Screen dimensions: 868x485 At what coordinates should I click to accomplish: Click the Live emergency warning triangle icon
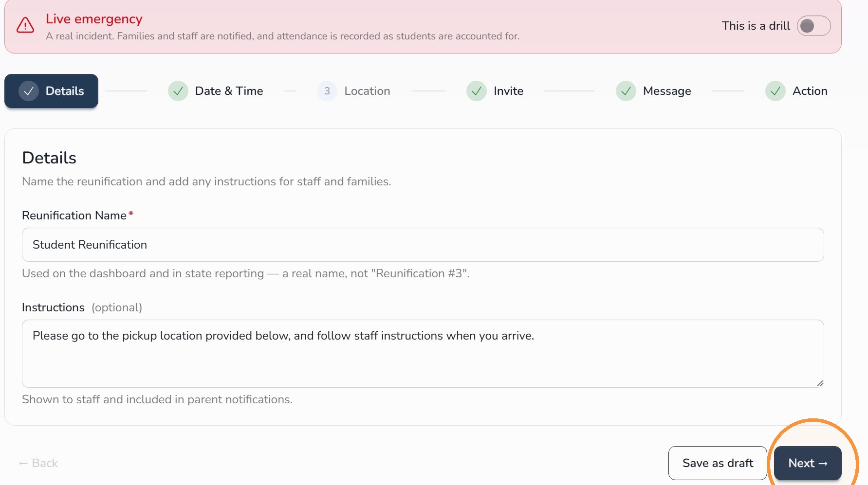pyautogui.click(x=25, y=25)
